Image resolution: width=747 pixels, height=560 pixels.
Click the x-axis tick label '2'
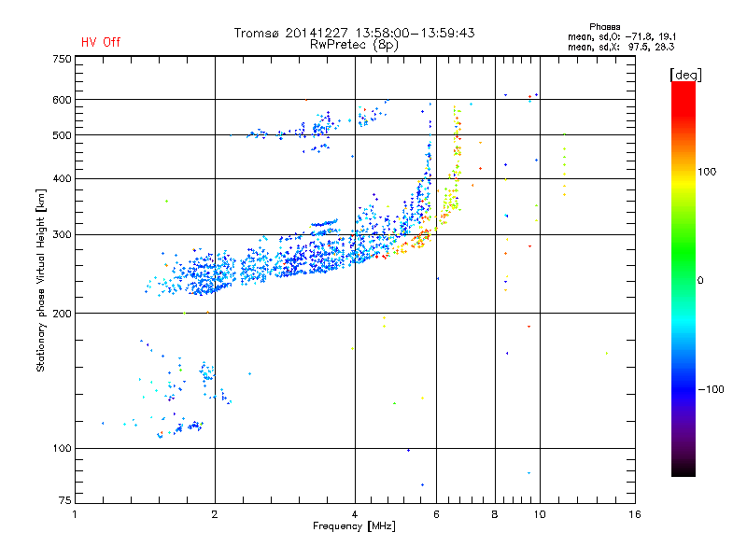215,514
